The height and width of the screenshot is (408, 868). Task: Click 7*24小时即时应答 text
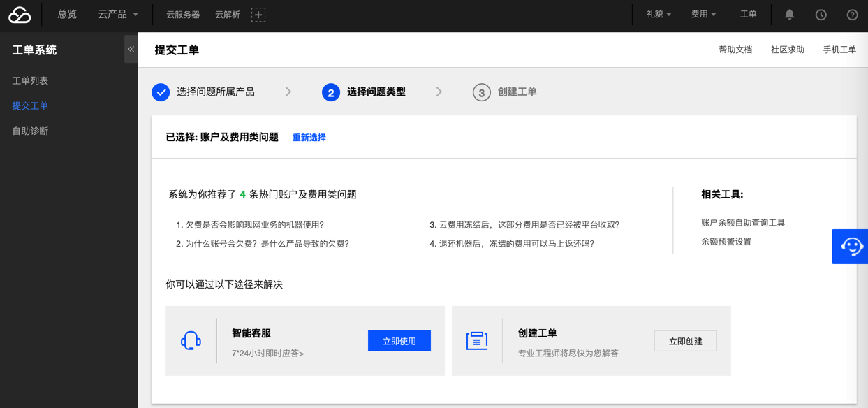pos(268,353)
